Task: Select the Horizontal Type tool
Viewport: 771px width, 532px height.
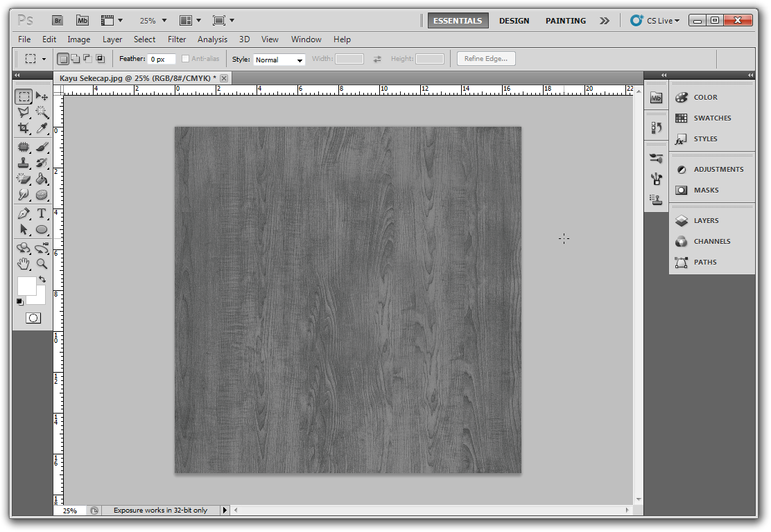Action: pos(42,213)
